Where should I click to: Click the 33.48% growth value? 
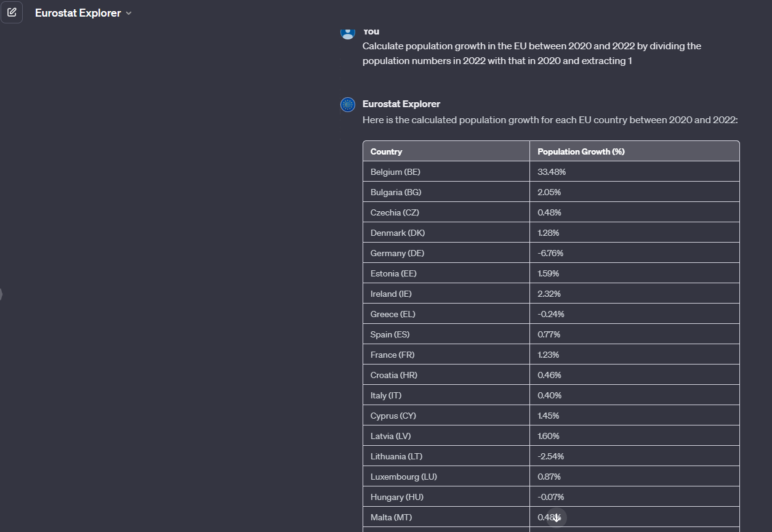click(x=552, y=172)
